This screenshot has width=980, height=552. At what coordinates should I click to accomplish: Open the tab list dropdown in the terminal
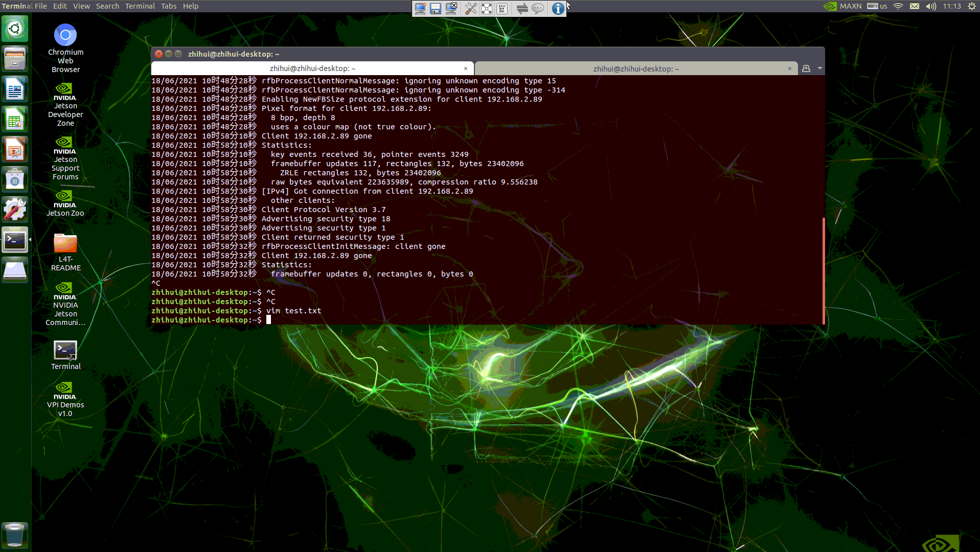click(x=819, y=68)
